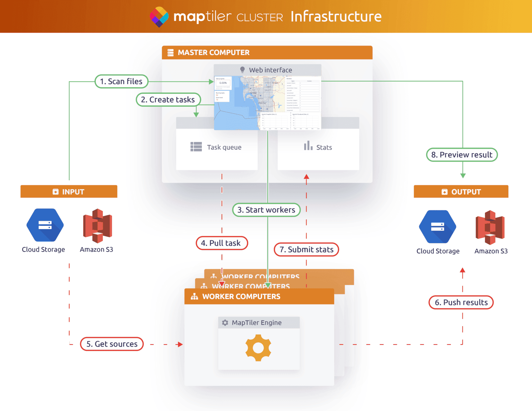
Task: Click the Master Computer server icon
Action: click(171, 53)
